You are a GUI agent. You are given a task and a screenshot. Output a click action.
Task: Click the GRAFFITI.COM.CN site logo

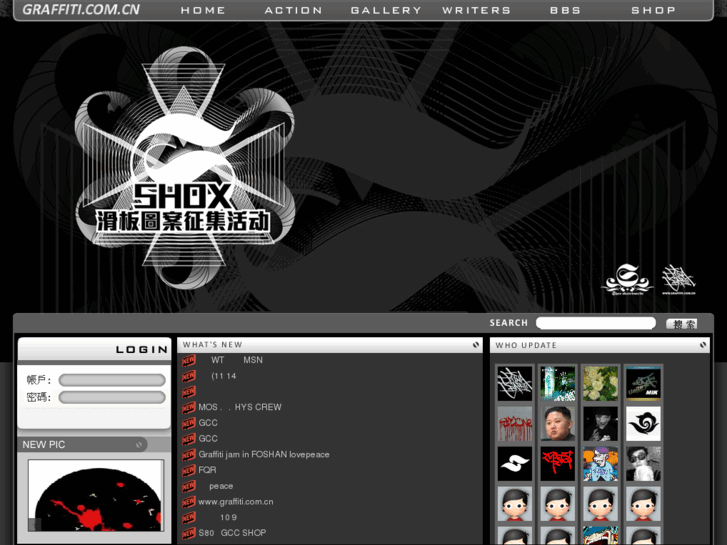(x=81, y=10)
